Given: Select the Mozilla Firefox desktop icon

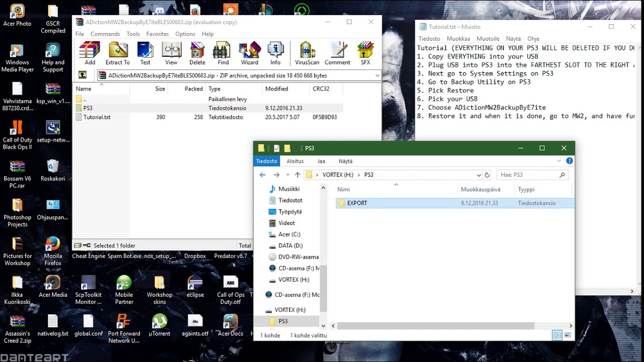Looking at the screenshot, I should point(53,251).
